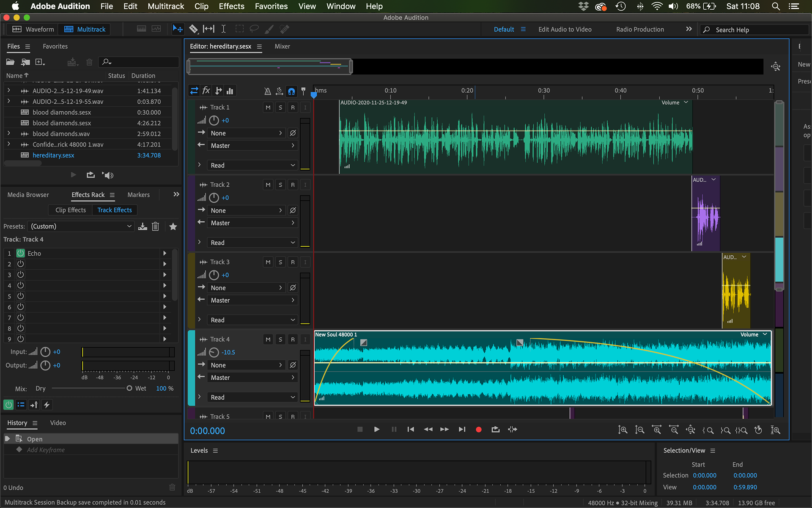Open Track 2 input None dropdown

[x=247, y=210]
